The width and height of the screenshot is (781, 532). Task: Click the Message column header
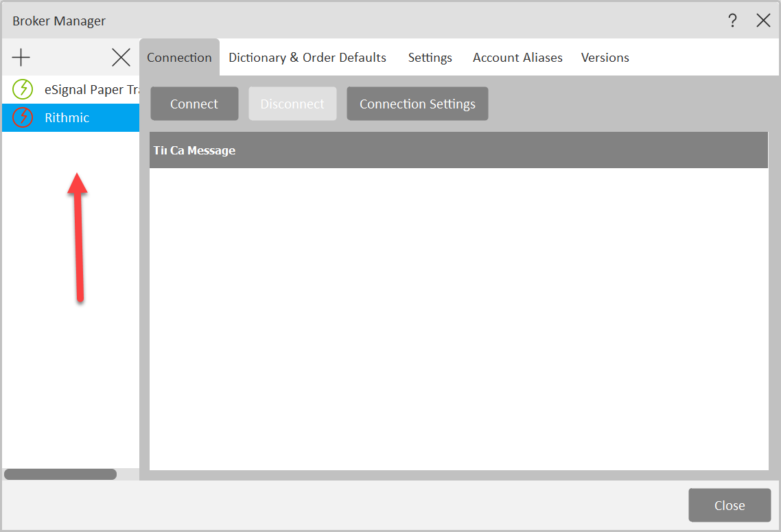(211, 150)
